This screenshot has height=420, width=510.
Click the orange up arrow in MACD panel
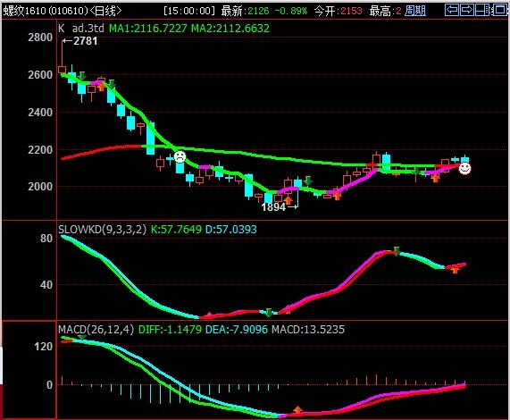pyautogui.click(x=297, y=409)
